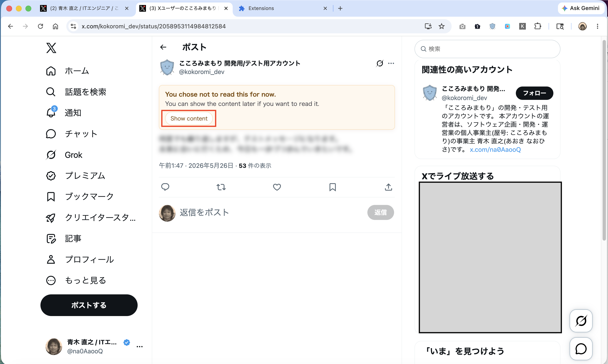
Task: Click the K extension icon
Action: [x=522, y=26]
